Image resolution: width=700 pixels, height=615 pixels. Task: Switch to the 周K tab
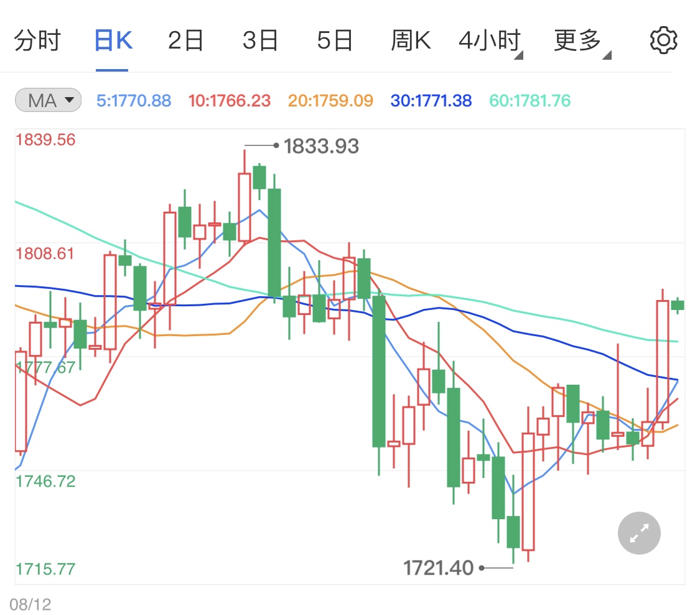click(411, 40)
